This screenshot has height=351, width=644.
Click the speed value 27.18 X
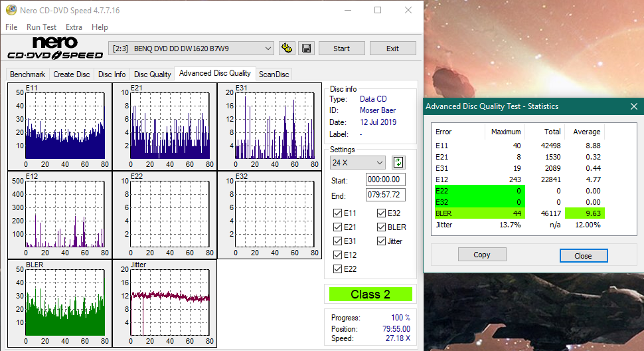(x=398, y=338)
